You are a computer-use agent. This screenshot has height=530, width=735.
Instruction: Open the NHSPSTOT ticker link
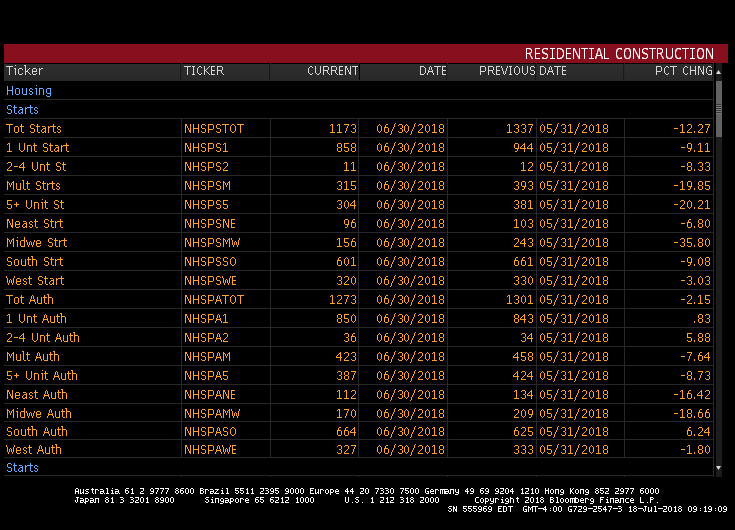point(213,129)
